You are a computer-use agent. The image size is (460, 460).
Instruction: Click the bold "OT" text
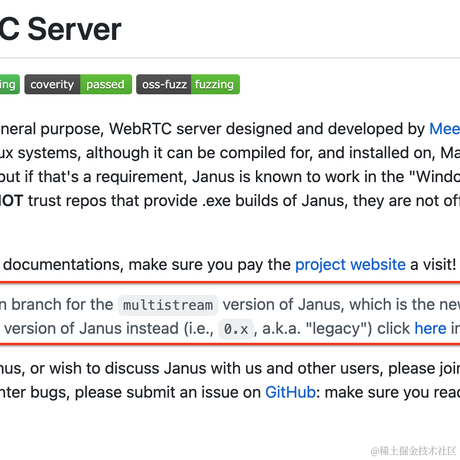pos(11,201)
